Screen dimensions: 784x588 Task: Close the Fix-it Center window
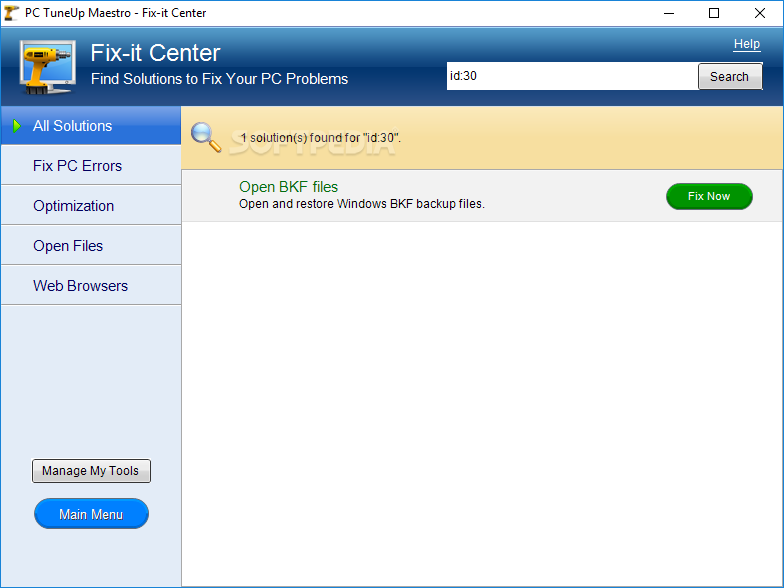point(760,13)
